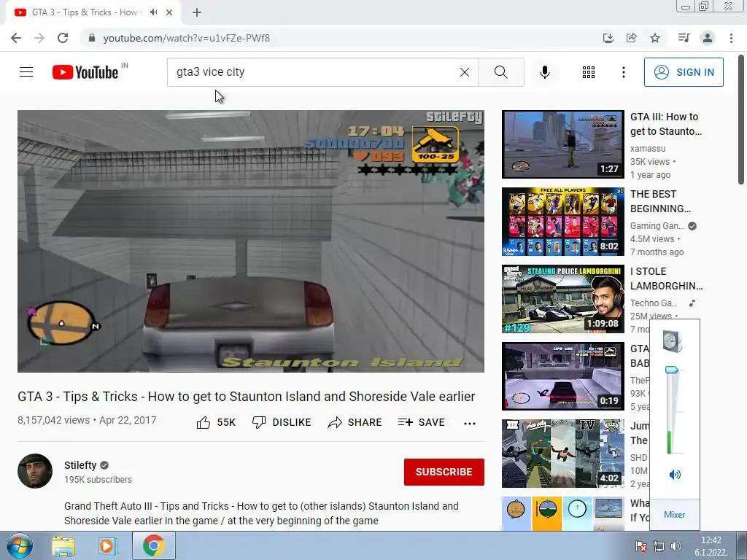Clear the search box with X icon
Screen dimensions: 747x560
pos(465,72)
